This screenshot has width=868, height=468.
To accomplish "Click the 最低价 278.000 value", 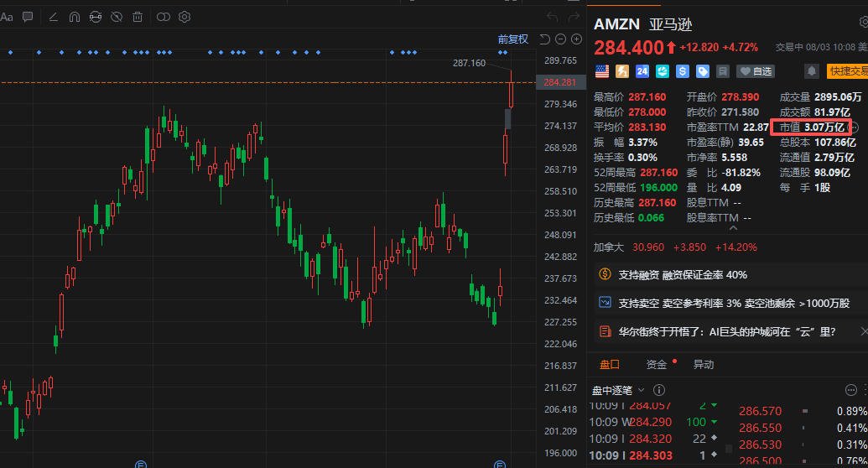I will point(647,112).
